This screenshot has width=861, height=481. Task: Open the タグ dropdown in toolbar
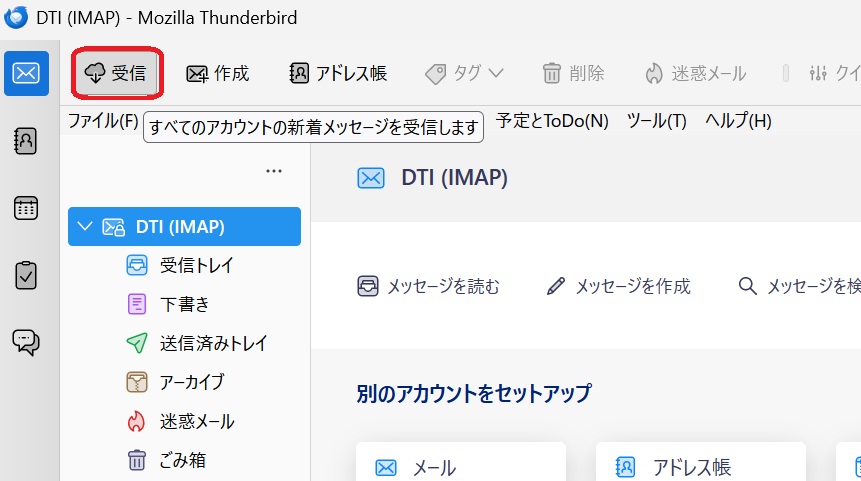465,73
